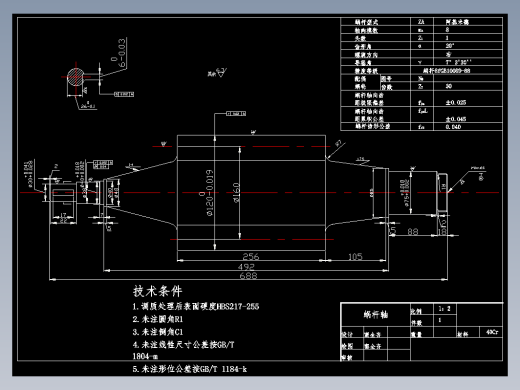Click the 88 dimension on right shaft
Viewport: 520px width, 390px height.
(x=413, y=231)
